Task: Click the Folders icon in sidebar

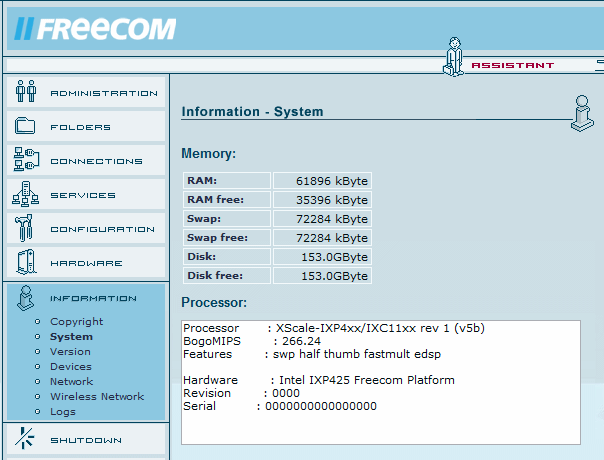Action: 26,126
